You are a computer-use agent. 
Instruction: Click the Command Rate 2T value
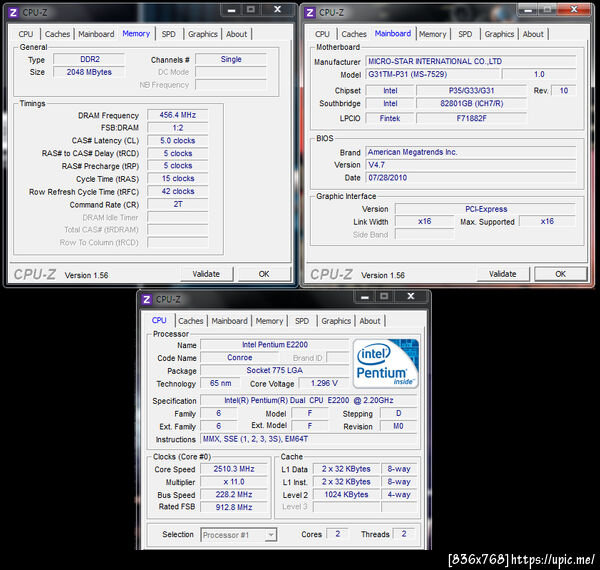pos(178,204)
